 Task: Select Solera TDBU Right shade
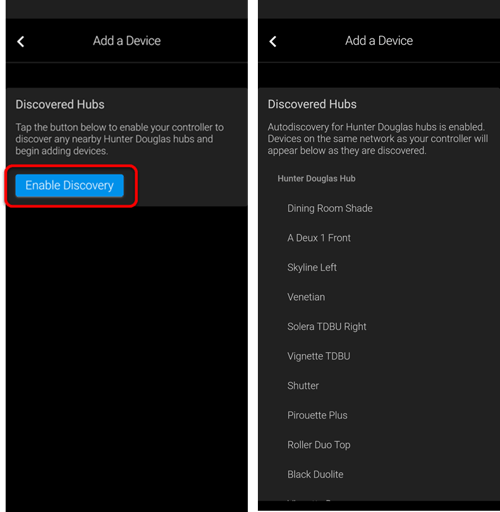pyautogui.click(x=327, y=327)
